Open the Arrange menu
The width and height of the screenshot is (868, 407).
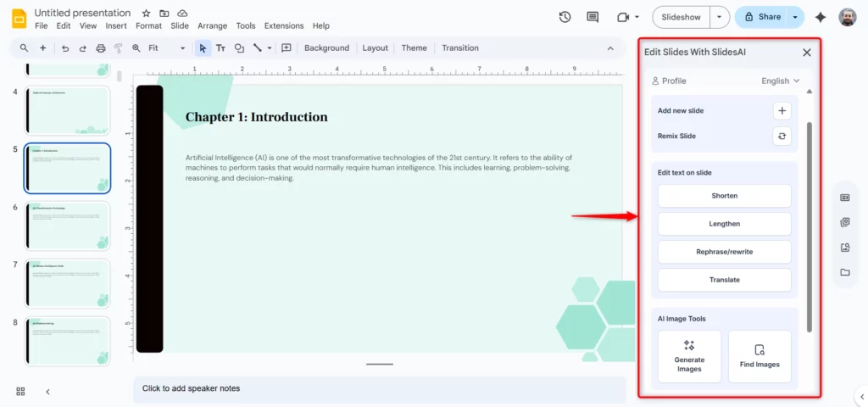tap(212, 26)
